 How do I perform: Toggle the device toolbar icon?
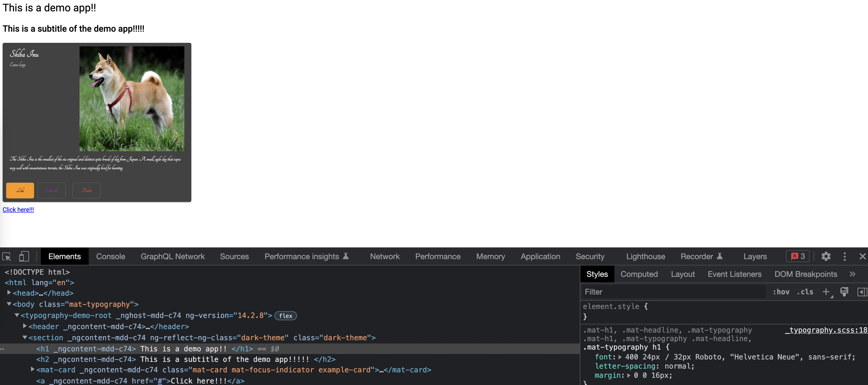[24, 257]
